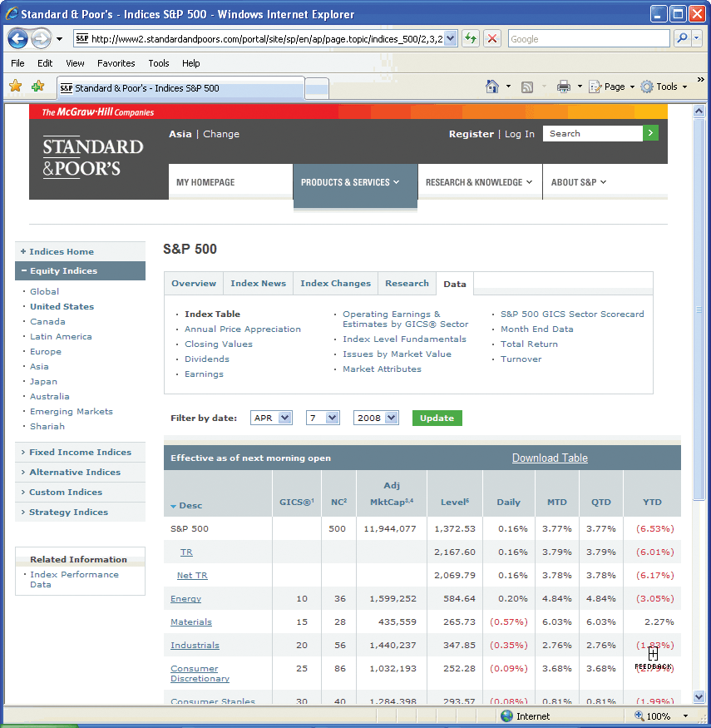Viewport: 711px width, 728px height.
Task: Click the Back navigation arrow
Action: (x=18, y=38)
